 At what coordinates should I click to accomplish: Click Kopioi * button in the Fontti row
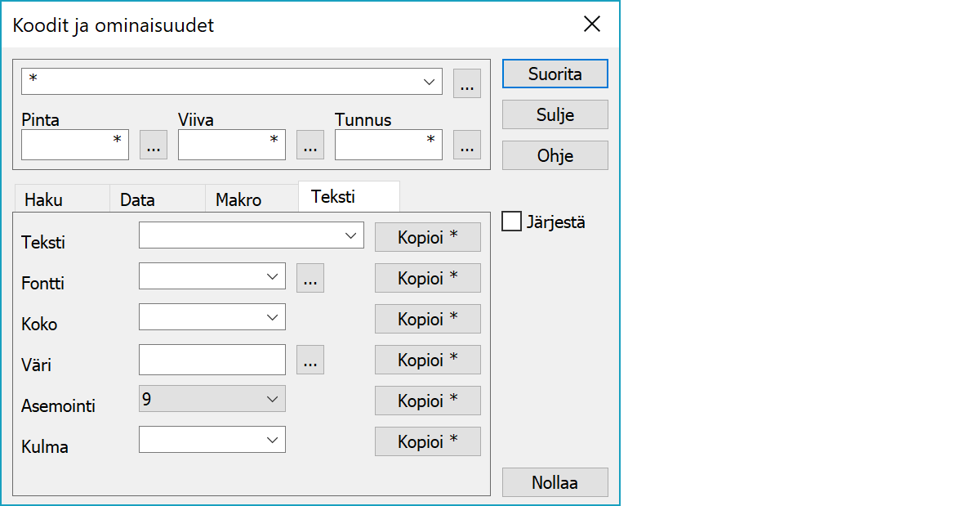tap(427, 278)
